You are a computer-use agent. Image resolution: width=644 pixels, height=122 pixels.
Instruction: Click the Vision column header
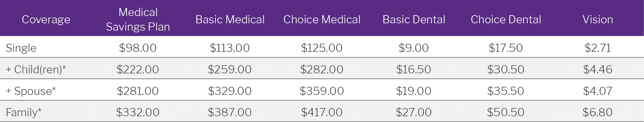(598, 20)
